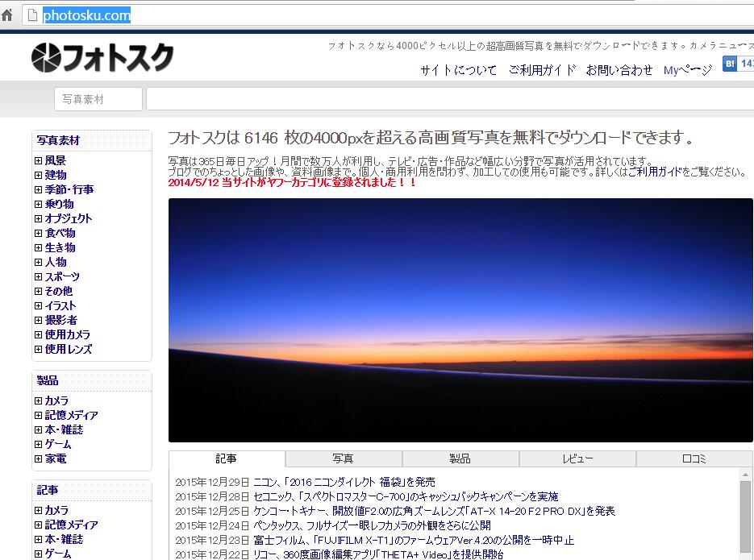Open the 写真素材 search category field
The height and width of the screenshot is (560, 754).
coord(98,99)
